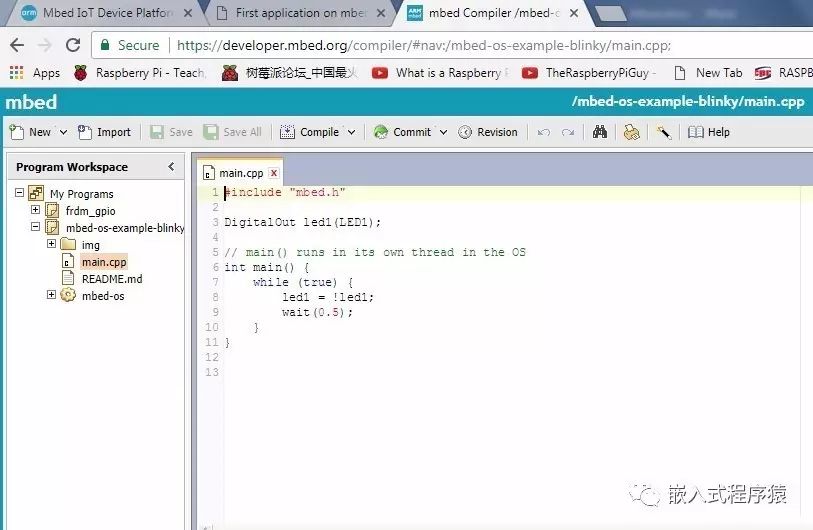Viewport: 813px width, 530px height.
Task: Expand the frdm_gpio program node
Action: pyautogui.click(x=35, y=210)
